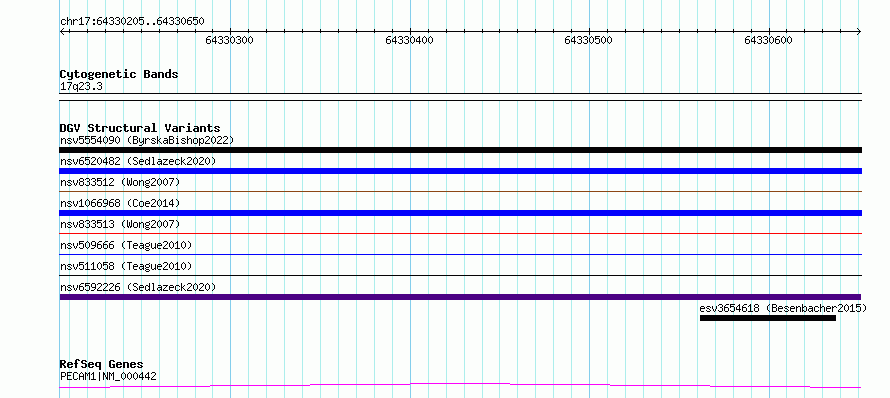Click the 64330600 ruler position label
The height and width of the screenshot is (398, 890).
769,40
